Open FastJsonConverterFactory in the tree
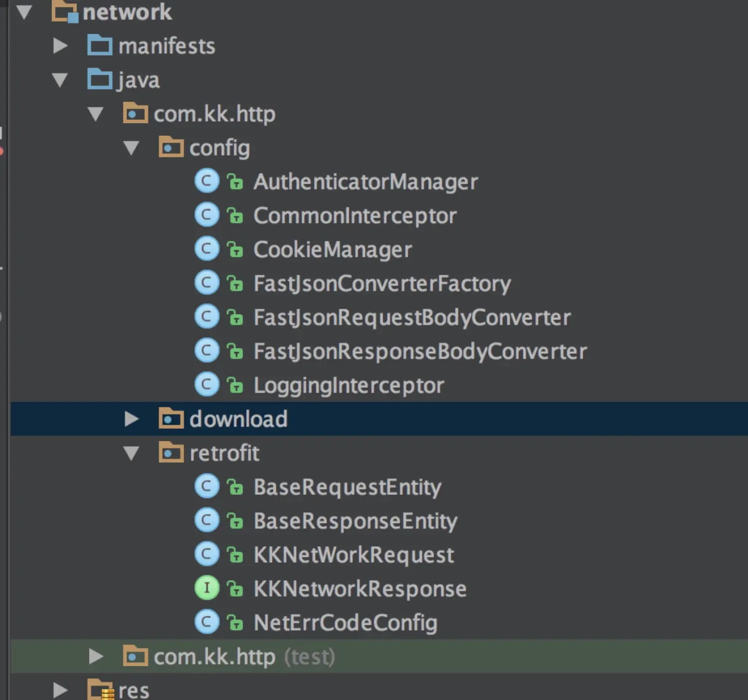The width and height of the screenshot is (748, 700). 382,284
